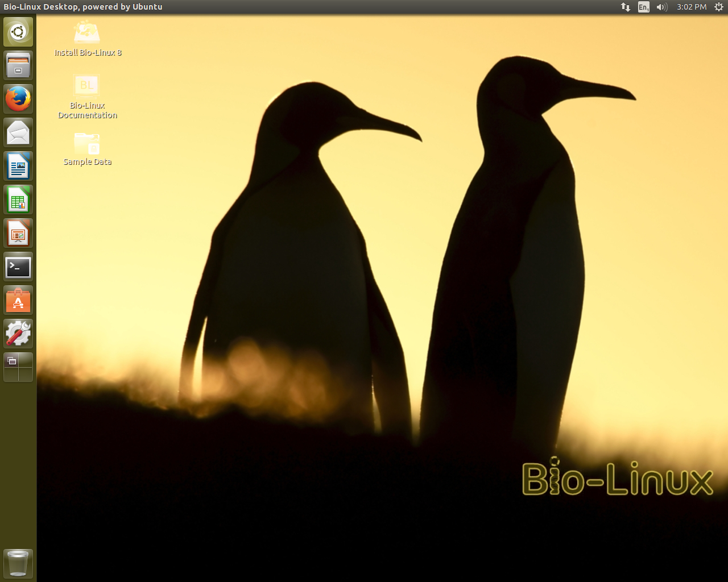Launch LibreOffice Impress presentations
Screen dimensions: 728x582
click(18, 233)
